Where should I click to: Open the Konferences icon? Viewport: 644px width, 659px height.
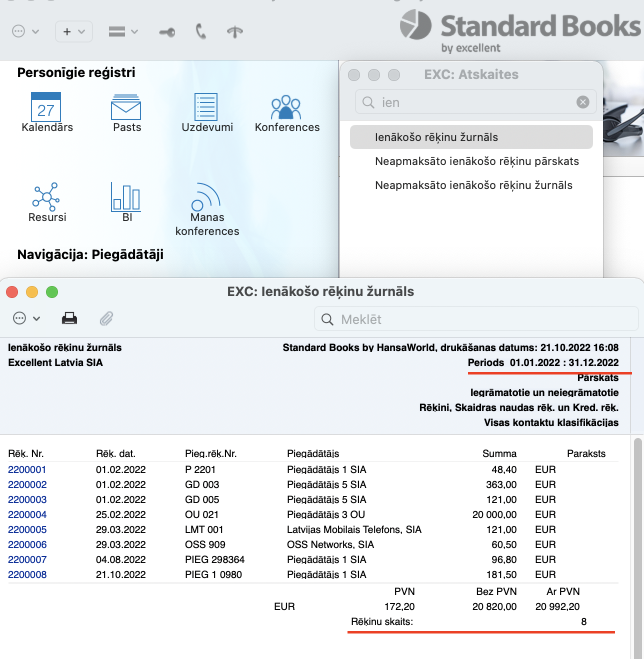point(286,107)
